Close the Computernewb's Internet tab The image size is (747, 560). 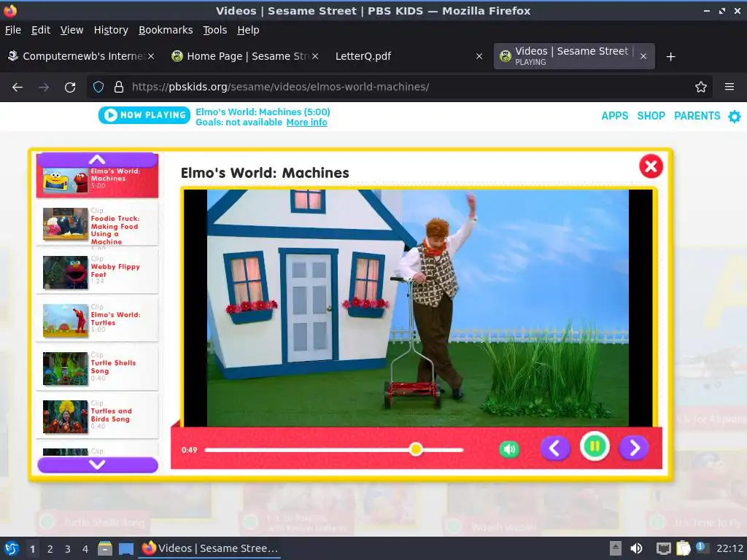click(150, 56)
